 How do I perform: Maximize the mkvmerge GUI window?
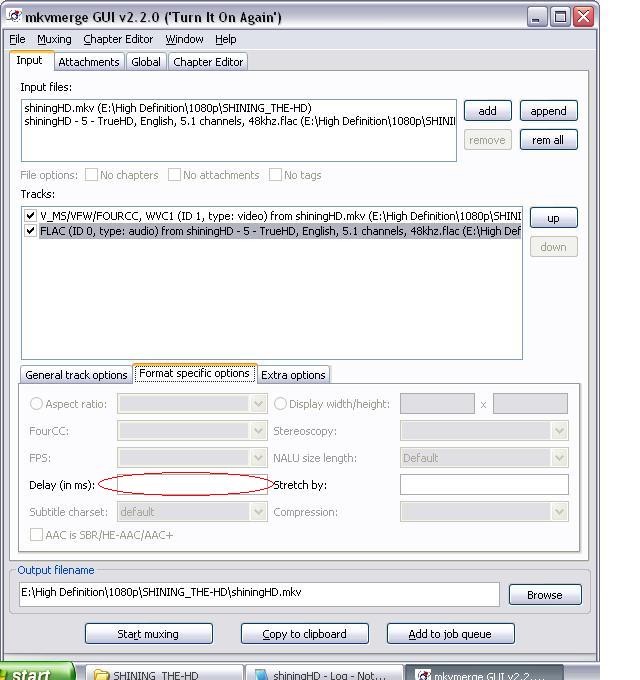560,18
